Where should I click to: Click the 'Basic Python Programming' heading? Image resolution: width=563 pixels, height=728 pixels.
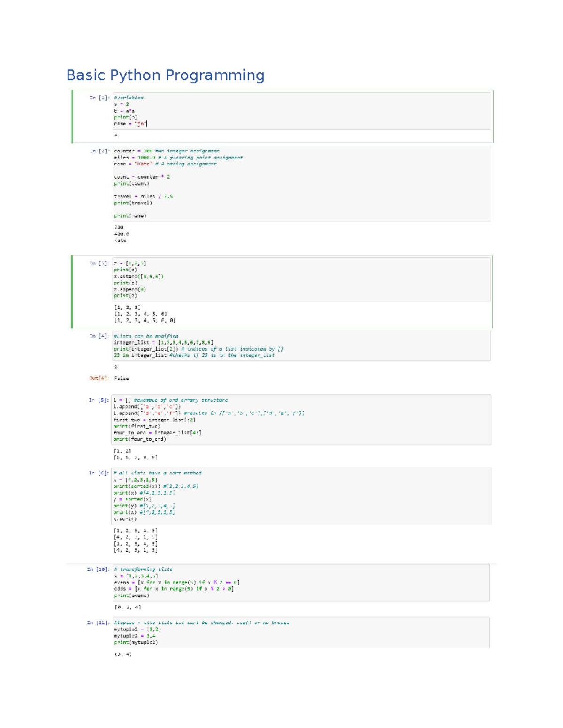tap(165, 75)
